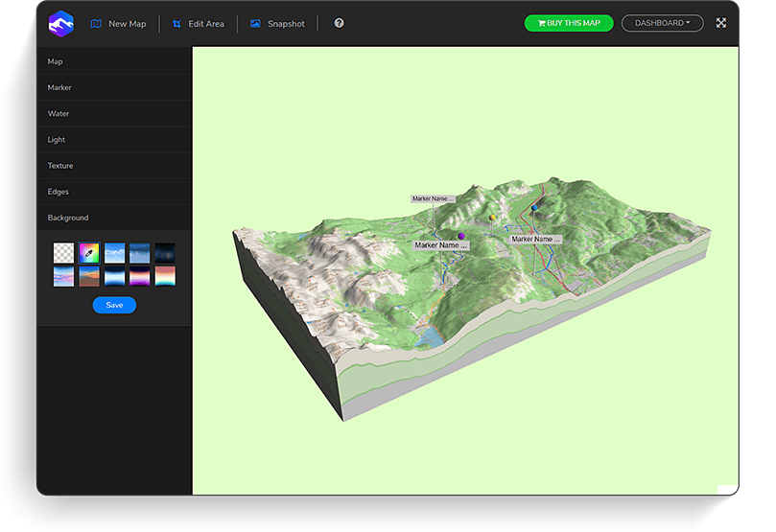Click the Edit Area crop icon

(x=176, y=24)
